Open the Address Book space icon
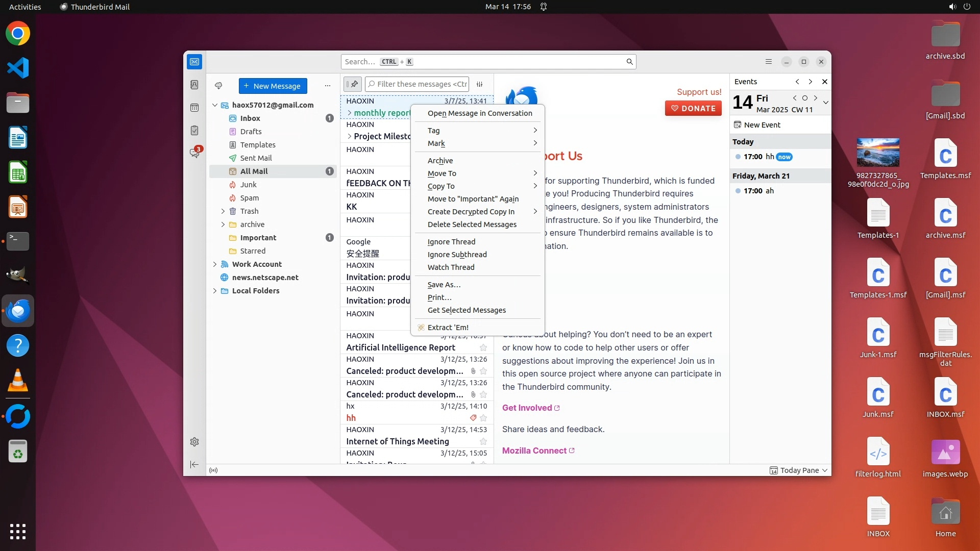Viewport: 980px width, 551px height. (194, 85)
